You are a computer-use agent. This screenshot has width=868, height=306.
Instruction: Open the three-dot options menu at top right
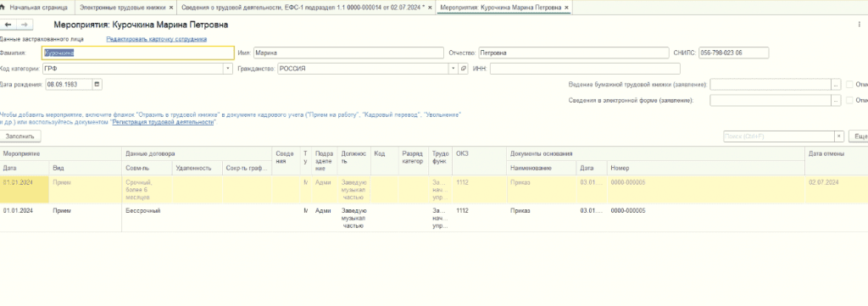[x=859, y=25]
